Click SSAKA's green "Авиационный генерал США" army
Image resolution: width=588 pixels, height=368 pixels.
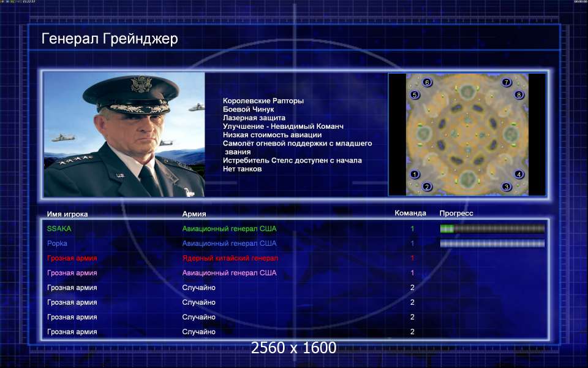click(x=229, y=229)
